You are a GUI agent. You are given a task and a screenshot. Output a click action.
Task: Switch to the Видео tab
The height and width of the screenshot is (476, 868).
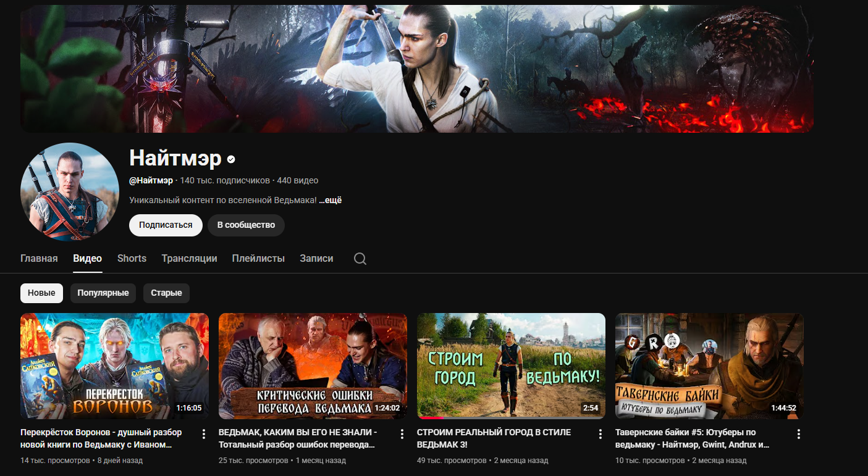point(88,259)
